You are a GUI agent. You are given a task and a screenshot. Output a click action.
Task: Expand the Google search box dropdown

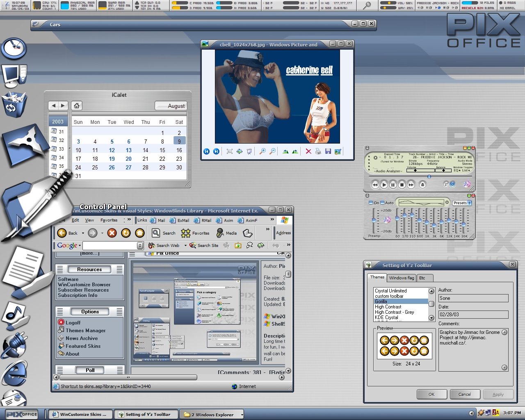(140, 246)
